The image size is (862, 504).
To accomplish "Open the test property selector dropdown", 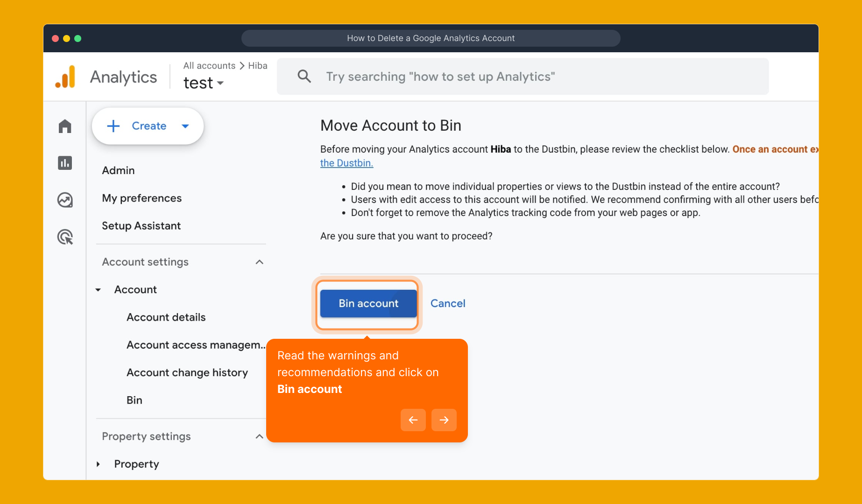I will coord(204,83).
